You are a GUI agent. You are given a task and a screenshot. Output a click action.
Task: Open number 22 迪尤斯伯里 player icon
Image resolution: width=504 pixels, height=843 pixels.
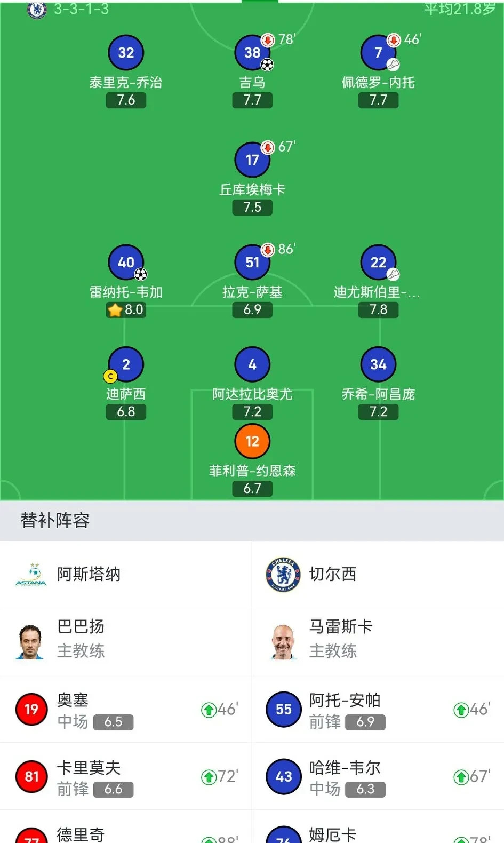click(x=378, y=263)
